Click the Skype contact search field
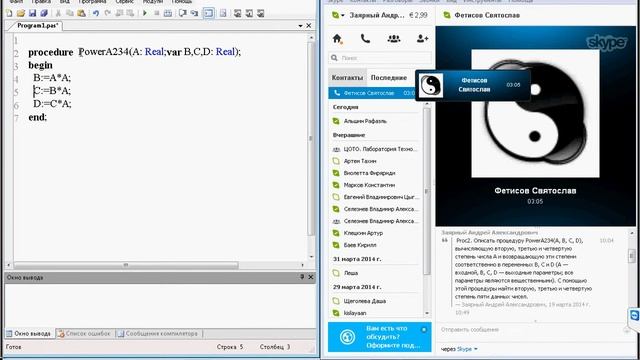Image resolution: width=640 pixels, height=360 pixels. coord(380,58)
